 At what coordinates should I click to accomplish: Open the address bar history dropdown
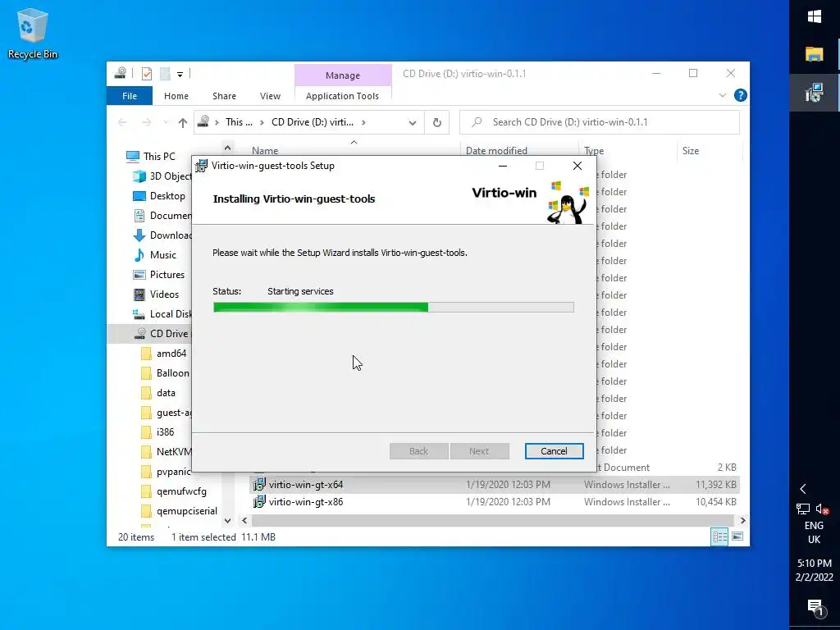[412, 123]
